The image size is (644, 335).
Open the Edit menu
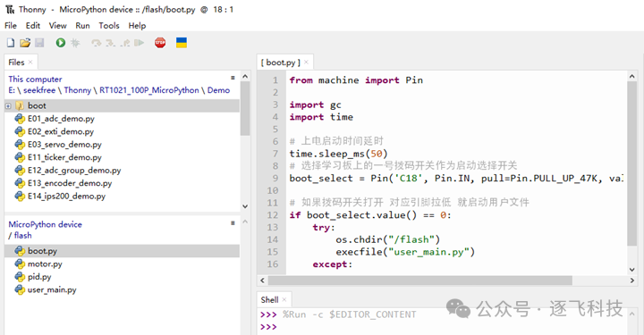pos(33,25)
